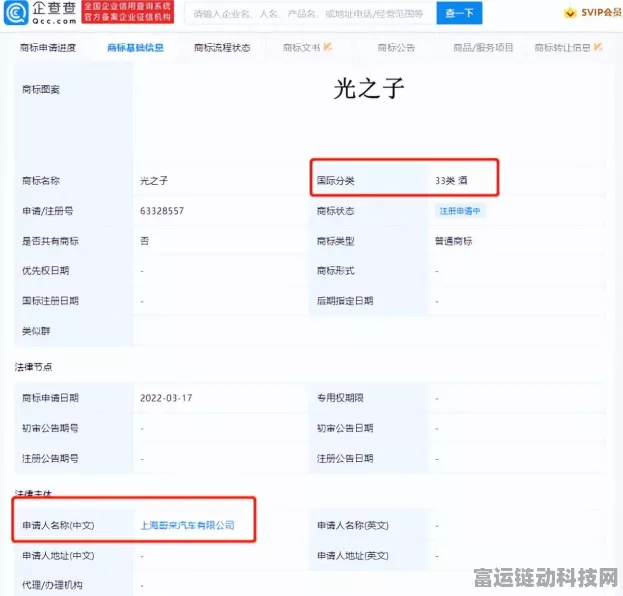Click the 注册公告日期 label

coord(345,459)
